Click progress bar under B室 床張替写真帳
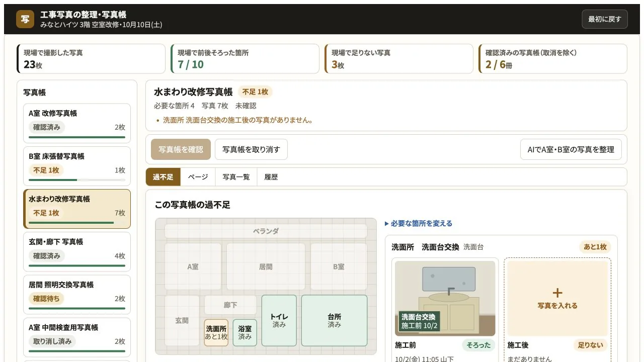Viewport: 644px width, 362px height. point(77,180)
